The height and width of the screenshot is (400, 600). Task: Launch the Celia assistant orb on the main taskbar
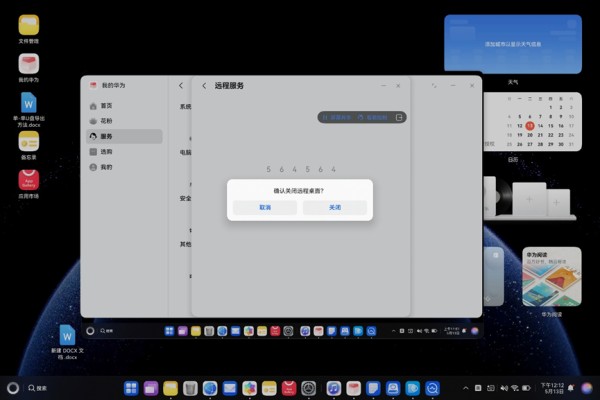coord(587,388)
